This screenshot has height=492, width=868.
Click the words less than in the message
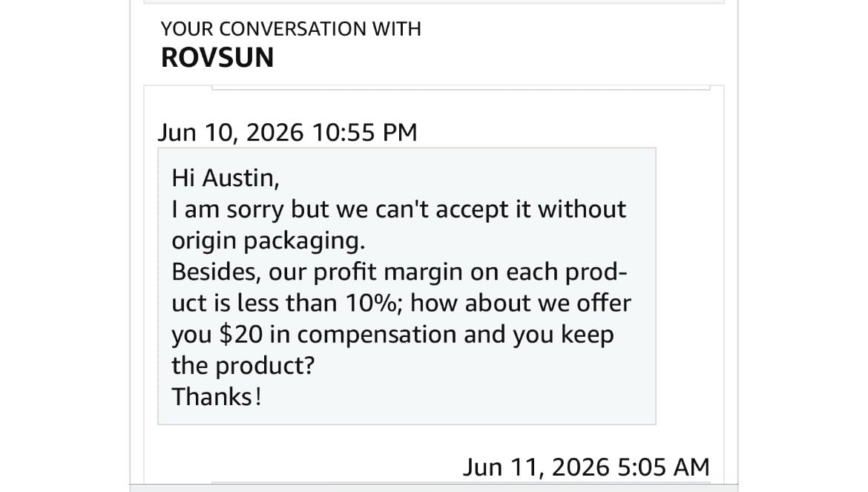pyautogui.click(x=288, y=304)
